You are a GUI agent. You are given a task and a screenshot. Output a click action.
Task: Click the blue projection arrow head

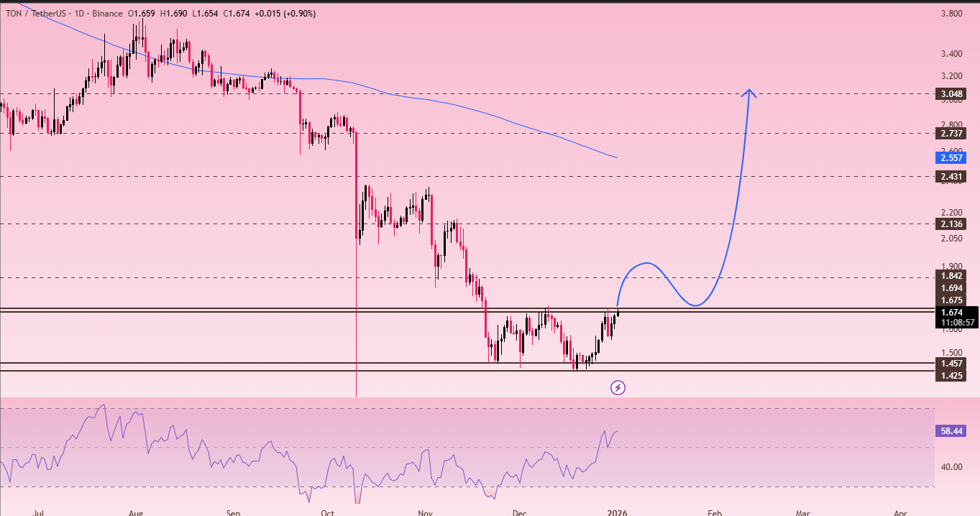pyautogui.click(x=749, y=92)
